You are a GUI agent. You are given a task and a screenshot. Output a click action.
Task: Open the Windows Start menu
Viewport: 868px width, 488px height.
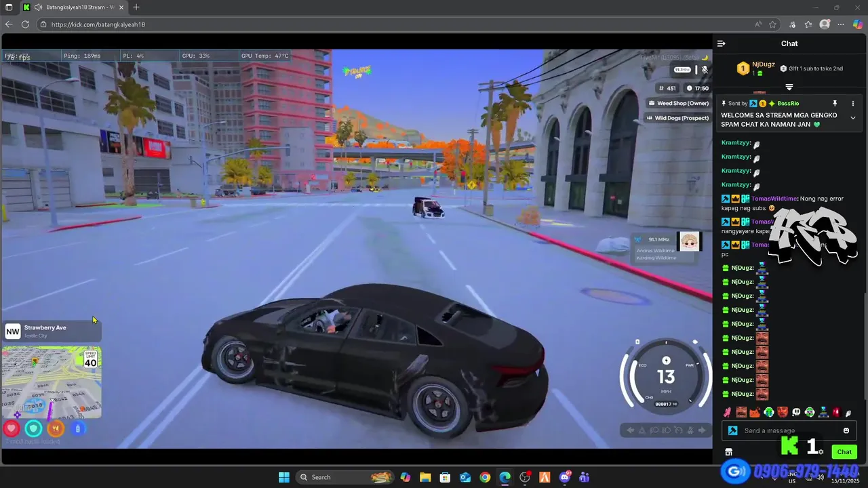point(284,477)
